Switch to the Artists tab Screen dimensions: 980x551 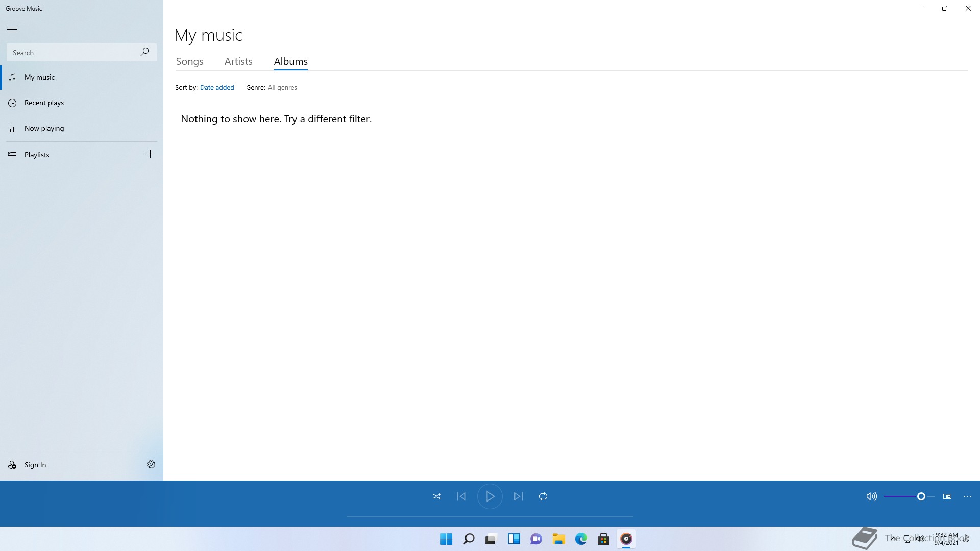click(x=238, y=61)
